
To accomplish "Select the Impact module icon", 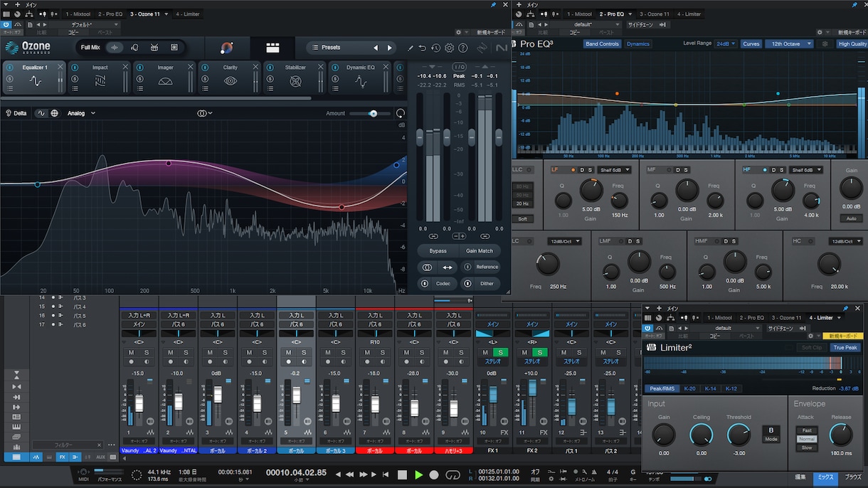I will pyautogui.click(x=100, y=82).
